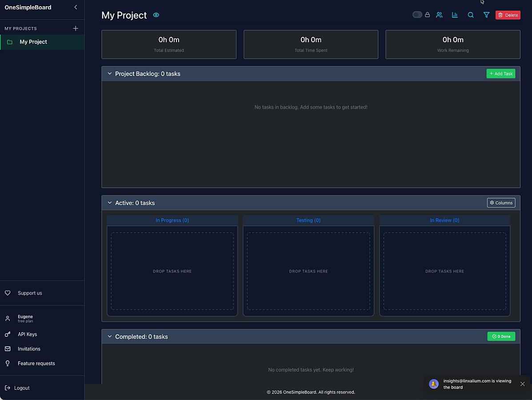Image resolution: width=532 pixels, height=400 pixels.
Task: Open the project members icon
Action: pos(440,15)
